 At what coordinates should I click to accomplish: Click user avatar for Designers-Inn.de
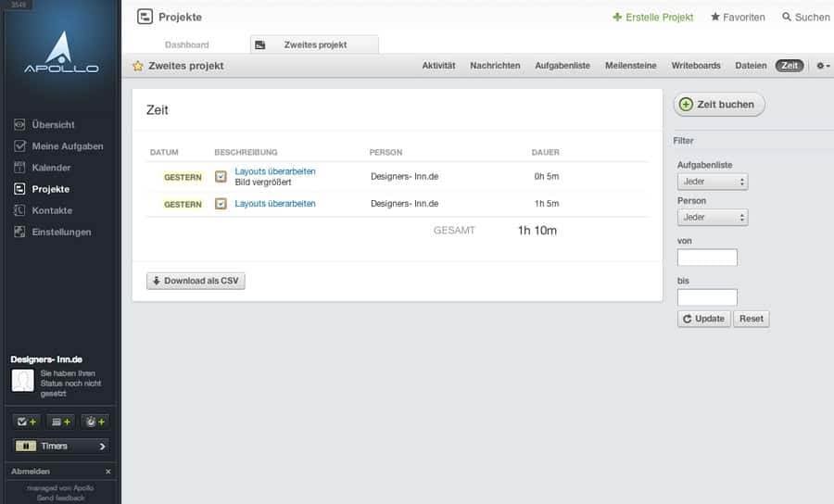(23, 380)
